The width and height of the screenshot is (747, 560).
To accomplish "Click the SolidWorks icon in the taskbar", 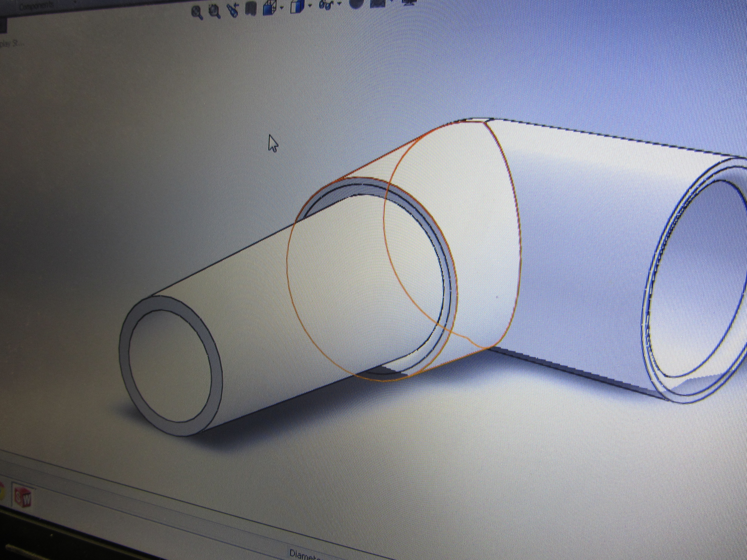I will (x=23, y=497).
